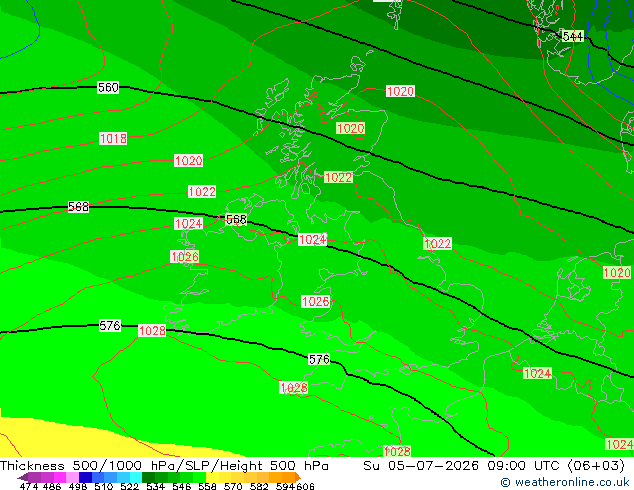Click the legend value 606

pyautogui.click(x=304, y=486)
